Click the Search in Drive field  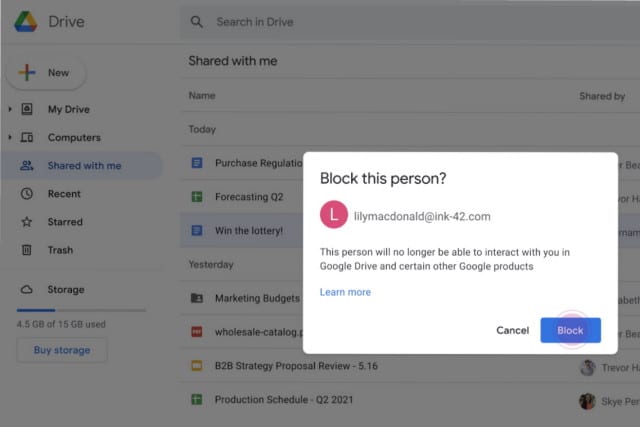[400, 22]
